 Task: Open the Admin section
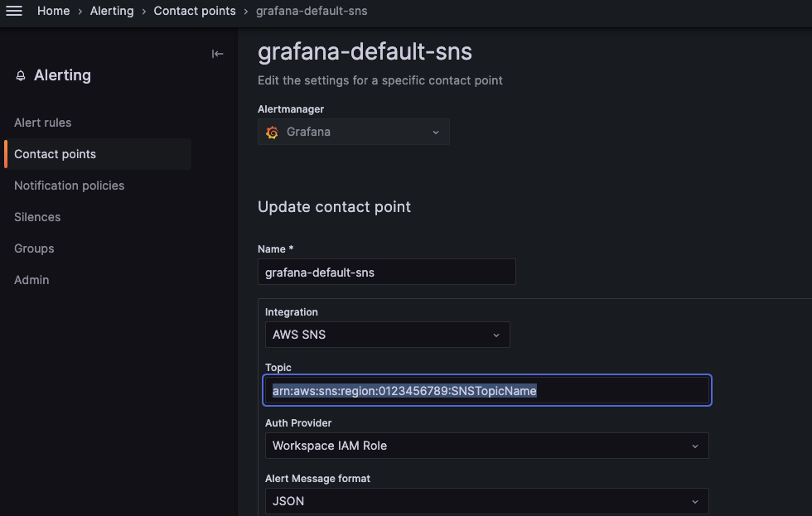click(31, 279)
